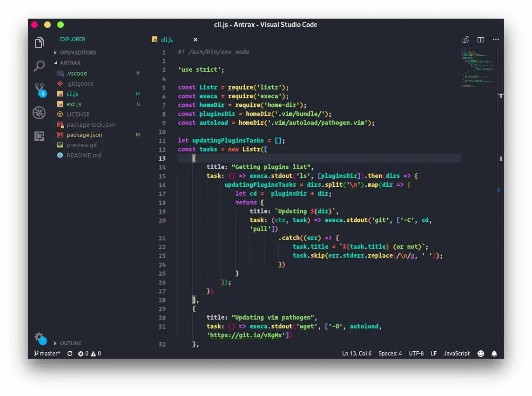Open the Search view in activity bar
The image size is (532, 396).
tap(40, 66)
